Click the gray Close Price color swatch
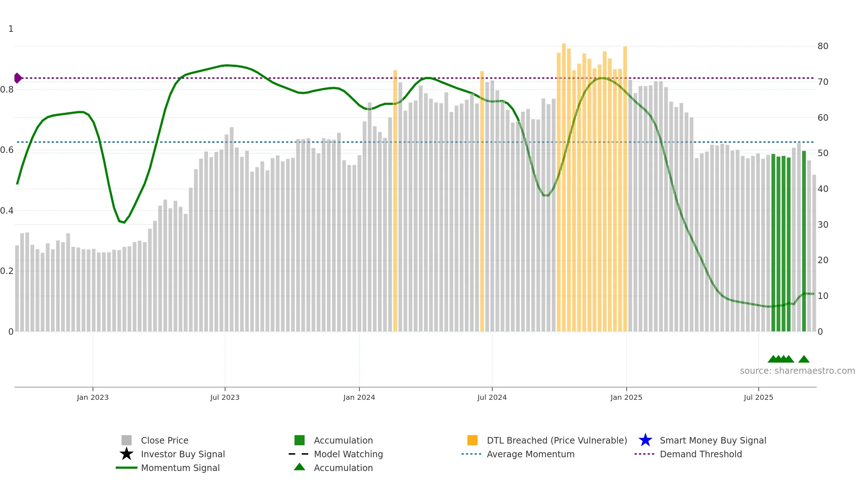The image size is (868, 488). [x=127, y=440]
